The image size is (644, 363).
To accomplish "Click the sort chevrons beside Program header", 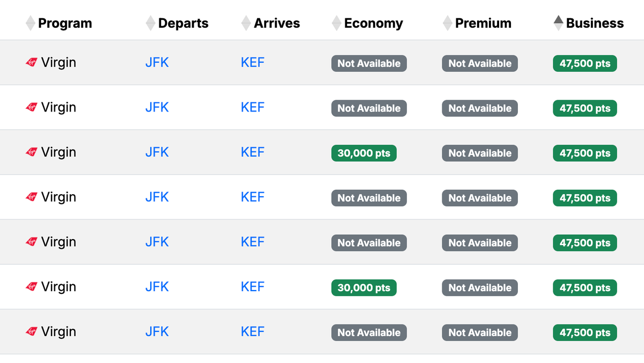I will coord(31,23).
